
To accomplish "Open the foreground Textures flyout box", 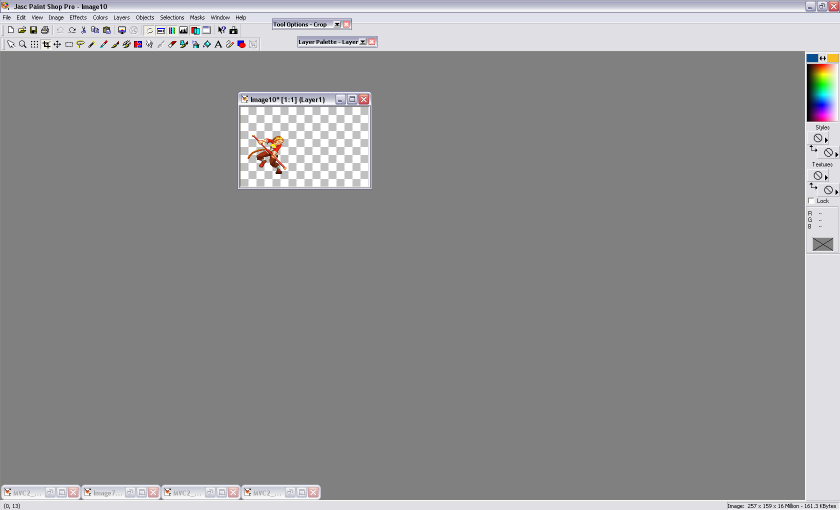I will [818, 176].
